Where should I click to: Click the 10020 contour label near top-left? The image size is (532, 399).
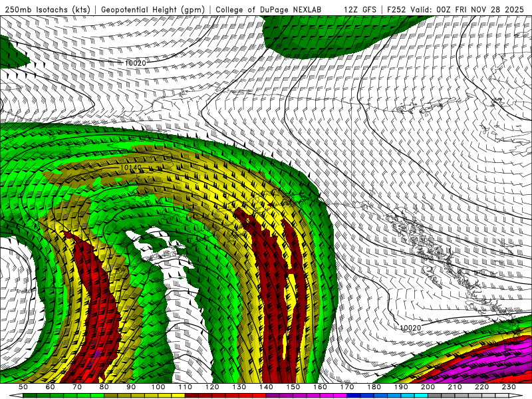coord(136,63)
